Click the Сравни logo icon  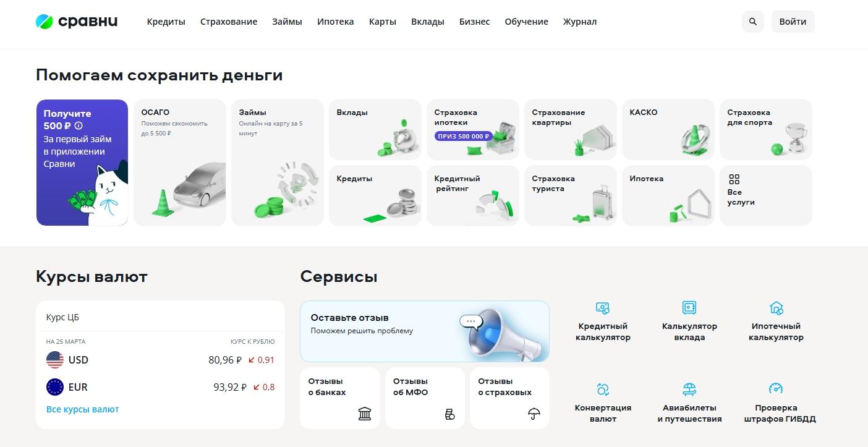pos(45,22)
